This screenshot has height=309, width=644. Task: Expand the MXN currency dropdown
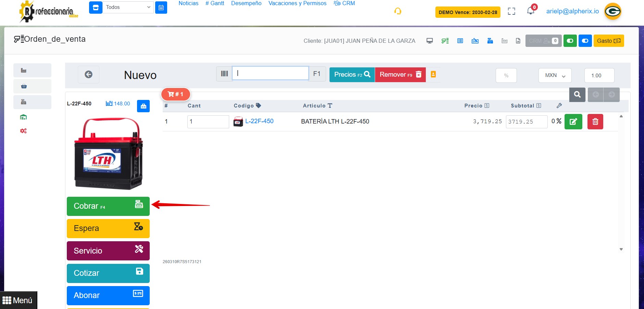point(555,75)
